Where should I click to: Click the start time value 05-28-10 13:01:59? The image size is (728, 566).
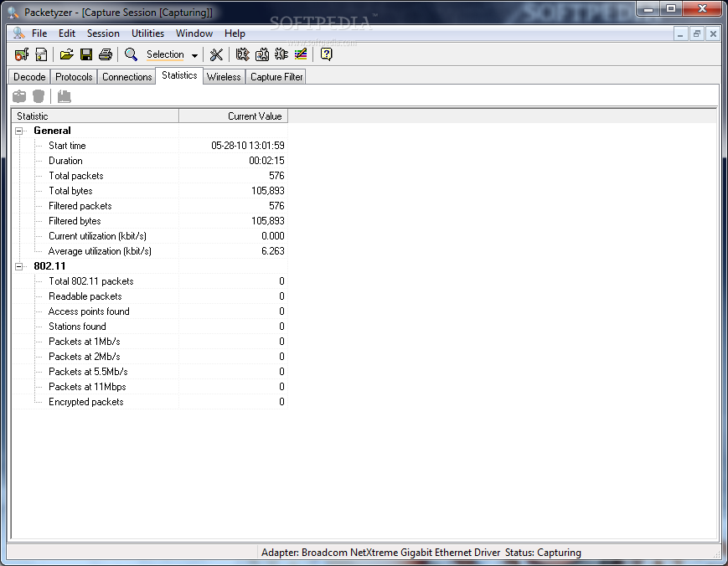pos(248,146)
